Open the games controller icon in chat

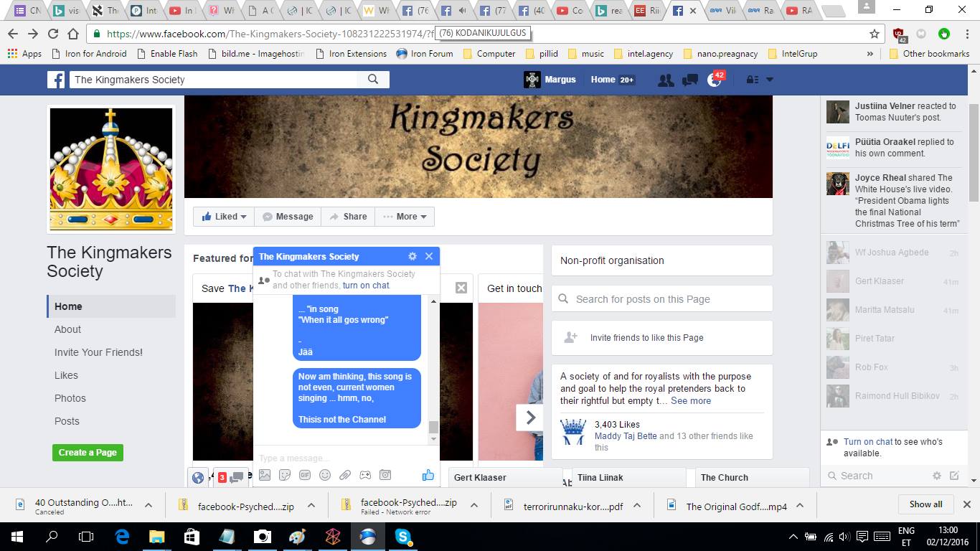[x=365, y=475]
